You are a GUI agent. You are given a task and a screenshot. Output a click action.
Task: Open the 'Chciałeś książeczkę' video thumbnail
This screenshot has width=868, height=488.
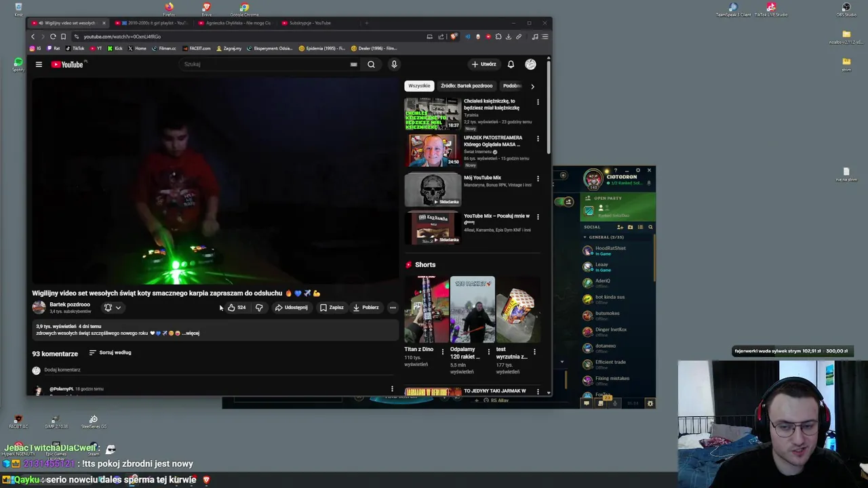[x=433, y=114]
